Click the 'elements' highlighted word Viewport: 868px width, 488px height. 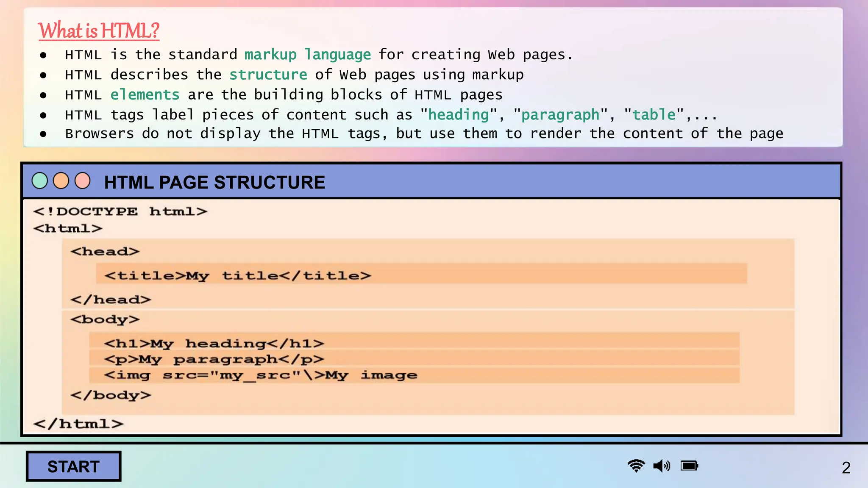coord(145,94)
